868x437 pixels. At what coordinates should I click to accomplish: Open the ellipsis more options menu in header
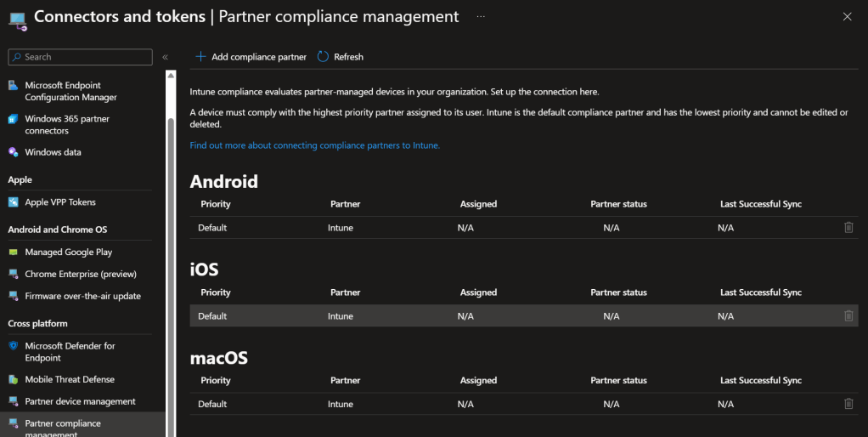point(482,17)
